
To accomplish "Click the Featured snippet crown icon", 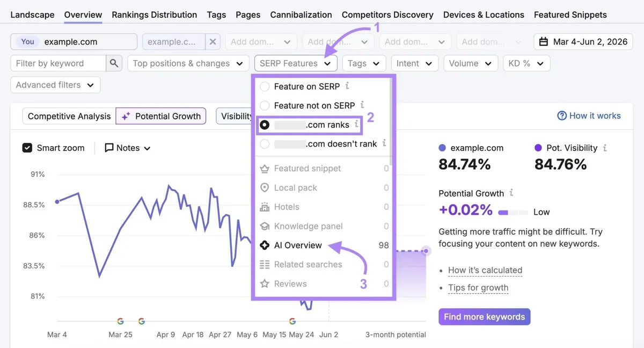I will tap(265, 169).
